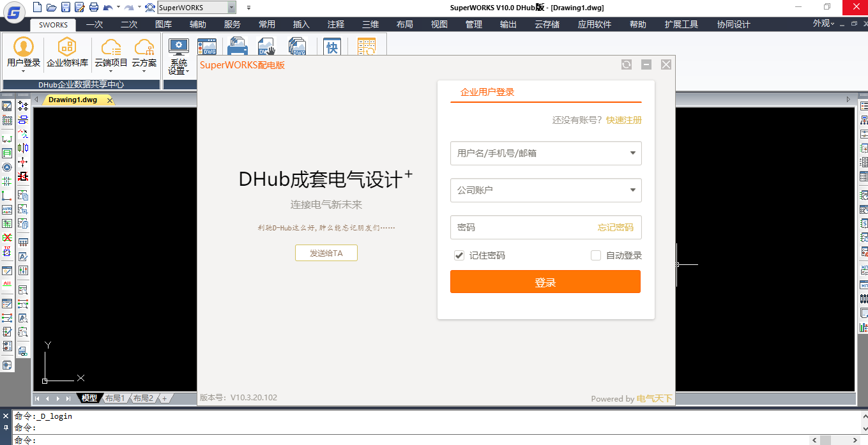Open the 系统设置 system settings icon
This screenshot has width=868, height=445.
pyautogui.click(x=178, y=56)
